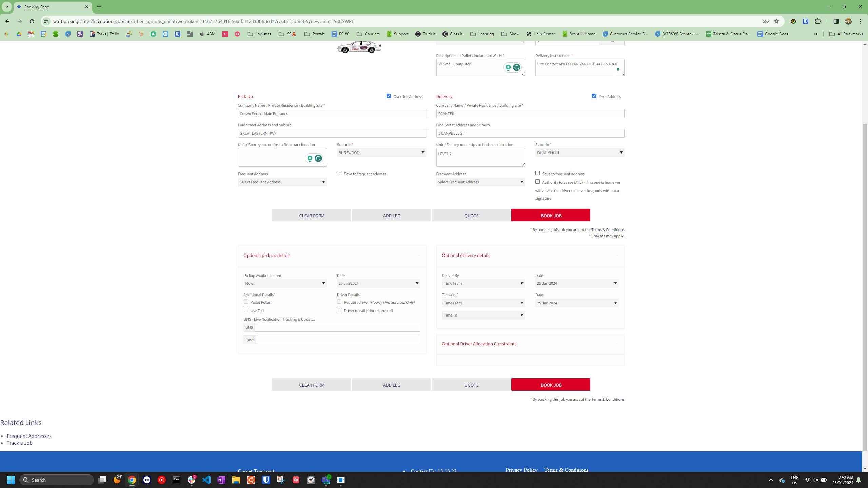
Task: Open pick up Select Frequent Address dropdown
Action: click(x=282, y=182)
